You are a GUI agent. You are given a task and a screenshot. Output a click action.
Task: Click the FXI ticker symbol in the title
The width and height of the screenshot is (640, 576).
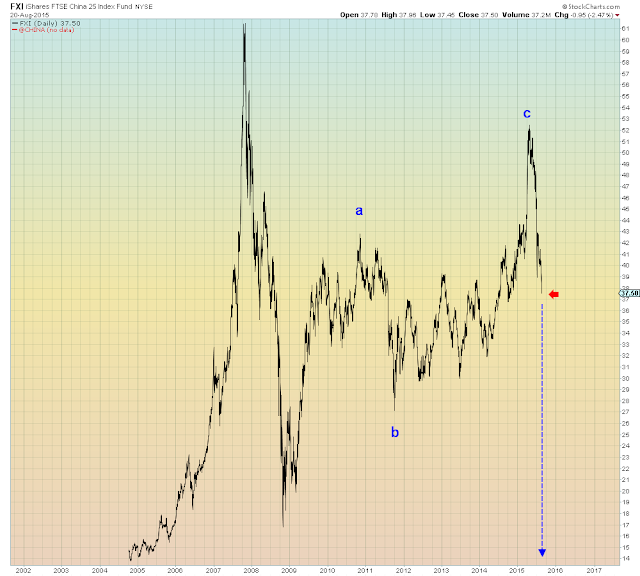[17, 6]
